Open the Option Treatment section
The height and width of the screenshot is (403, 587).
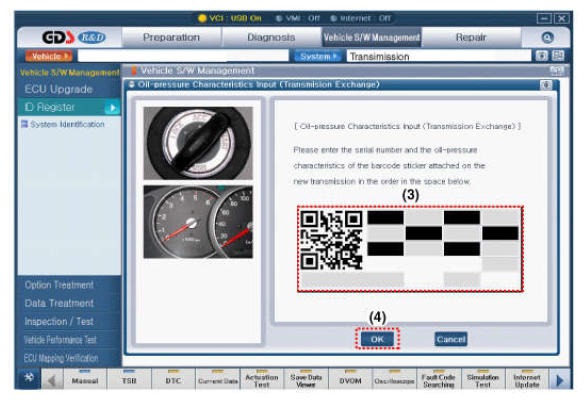point(69,285)
